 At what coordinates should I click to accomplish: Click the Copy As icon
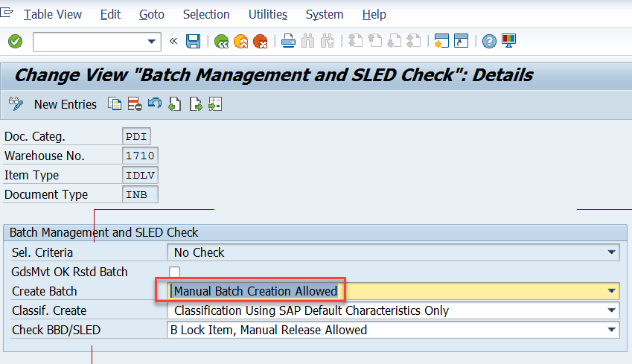click(115, 104)
